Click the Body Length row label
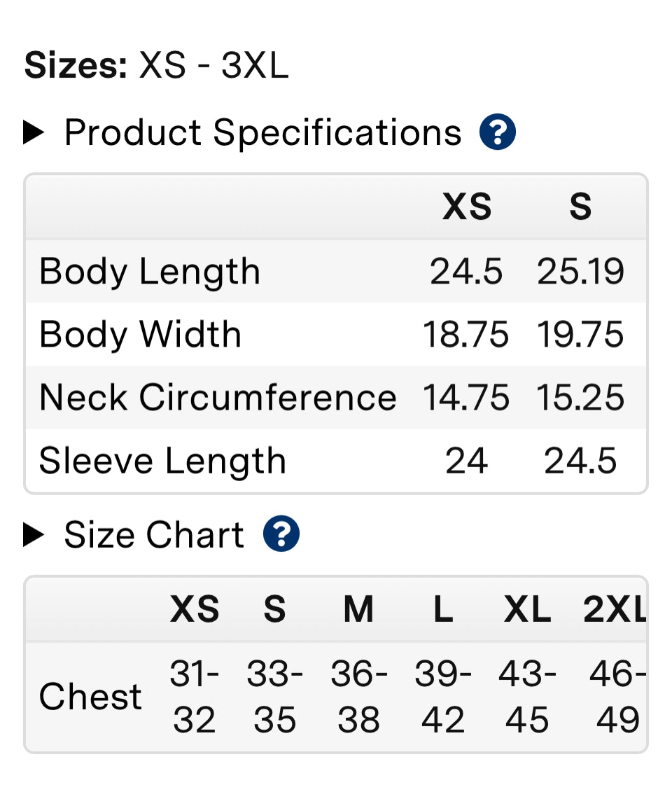 pyautogui.click(x=149, y=272)
